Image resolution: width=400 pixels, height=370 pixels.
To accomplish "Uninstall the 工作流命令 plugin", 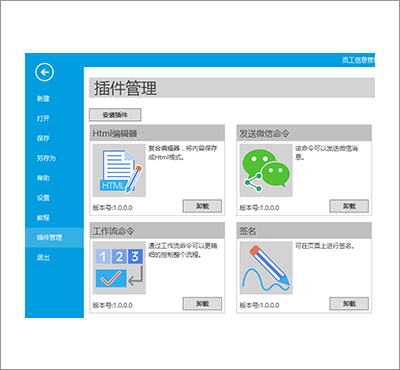I will (202, 304).
